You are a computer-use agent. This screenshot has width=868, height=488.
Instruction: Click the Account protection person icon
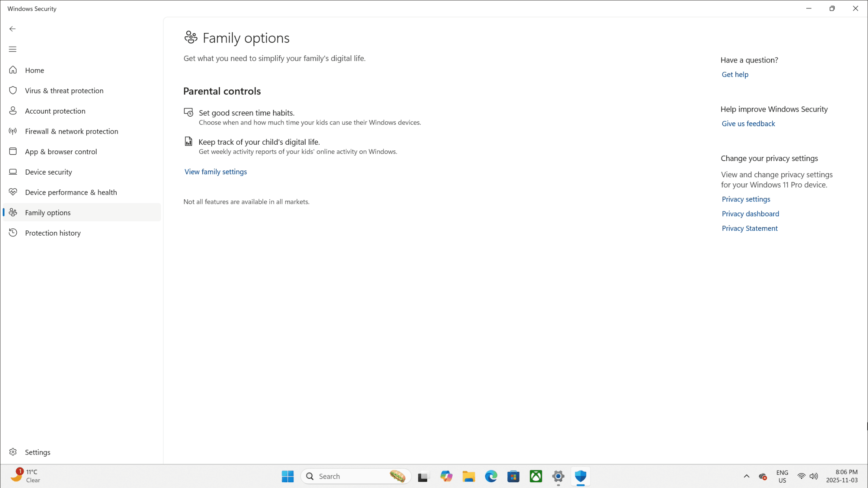tap(13, 111)
